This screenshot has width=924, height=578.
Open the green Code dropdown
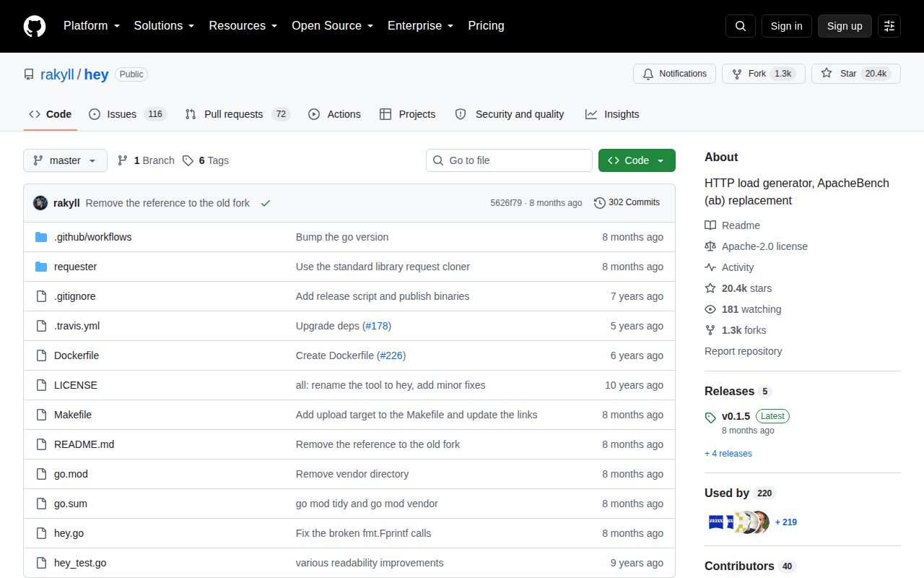coord(637,160)
